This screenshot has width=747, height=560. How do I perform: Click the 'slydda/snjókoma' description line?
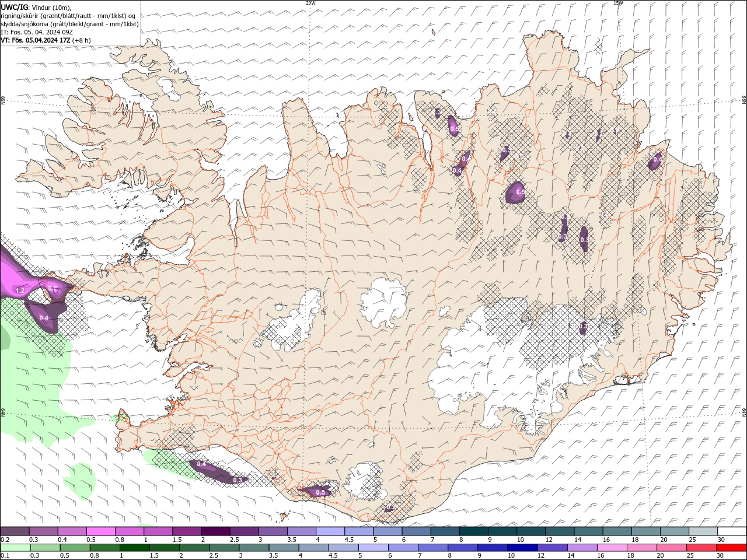(69, 24)
